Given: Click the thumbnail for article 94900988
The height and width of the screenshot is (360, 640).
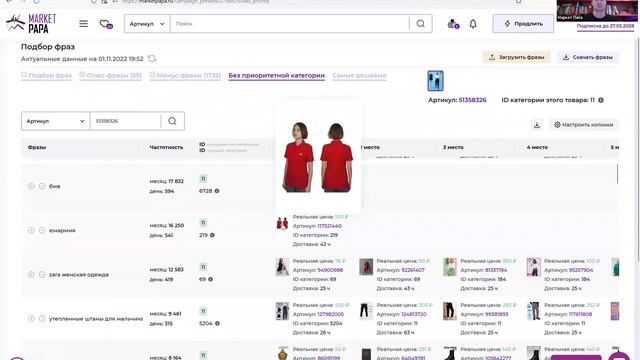Looking at the screenshot, I should (282, 267).
